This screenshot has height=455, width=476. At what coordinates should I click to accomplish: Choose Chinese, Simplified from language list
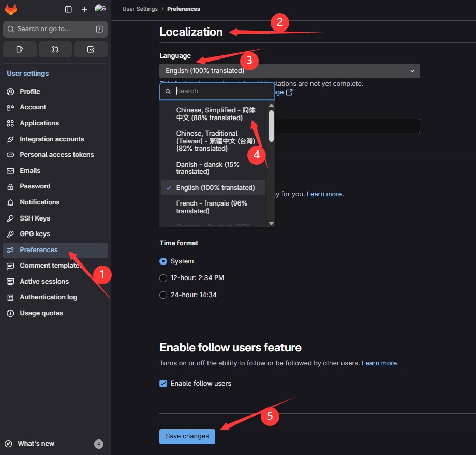coord(213,114)
